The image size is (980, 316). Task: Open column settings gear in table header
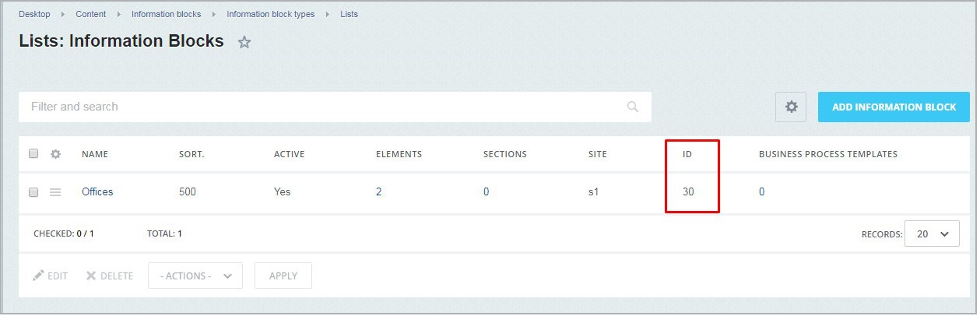tap(55, 154)
